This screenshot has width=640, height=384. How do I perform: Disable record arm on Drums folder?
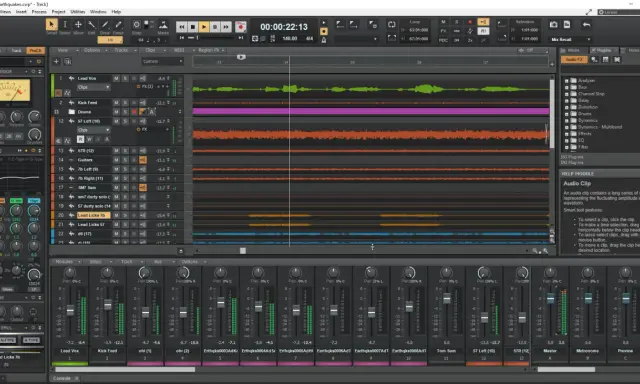click(134, 112)
